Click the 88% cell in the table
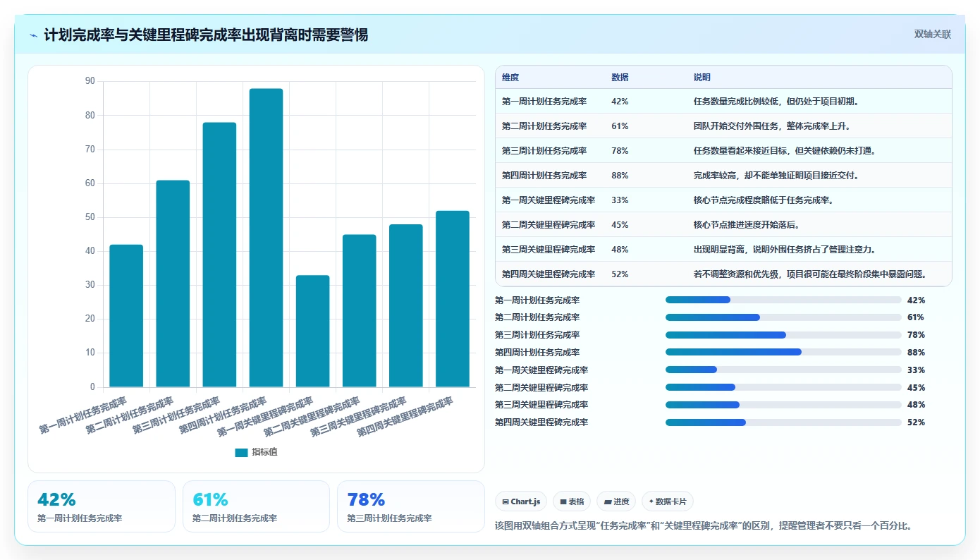This screenshot has width=980, height=560. [620, 176]
